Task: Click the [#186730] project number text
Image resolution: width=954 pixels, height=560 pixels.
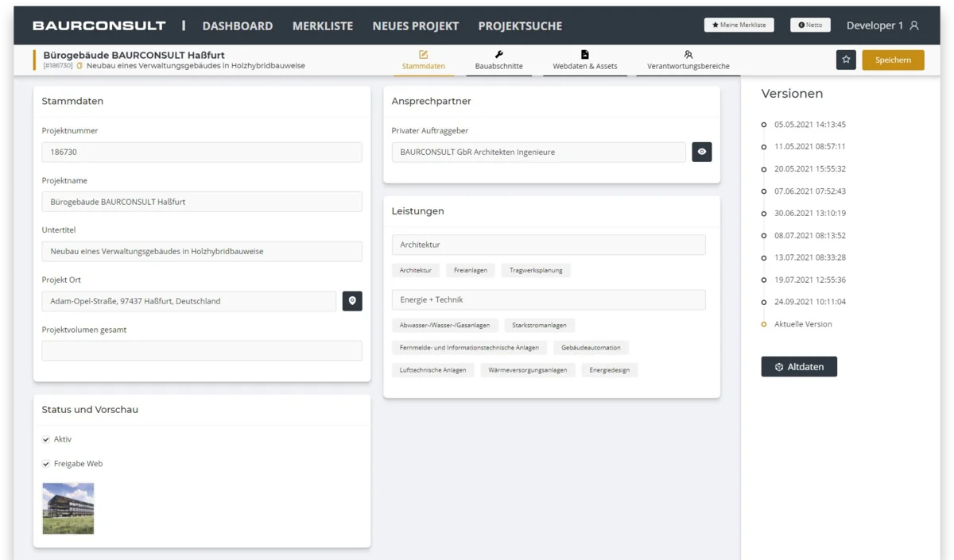Action: 58,66
